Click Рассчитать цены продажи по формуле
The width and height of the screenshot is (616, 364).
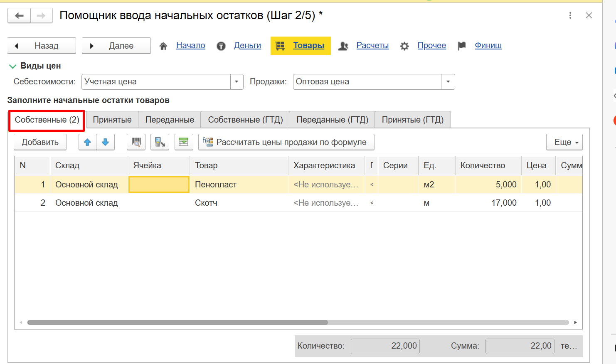click(286, 142)
